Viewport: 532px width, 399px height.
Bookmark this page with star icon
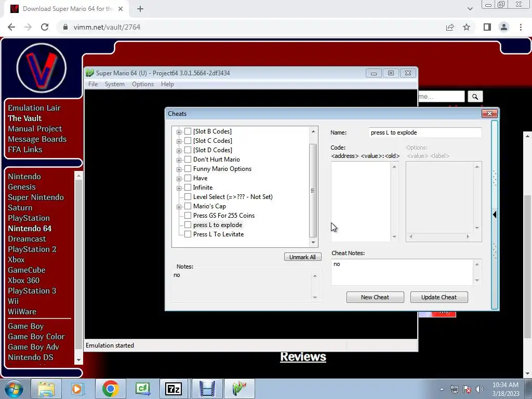(467, 27)
